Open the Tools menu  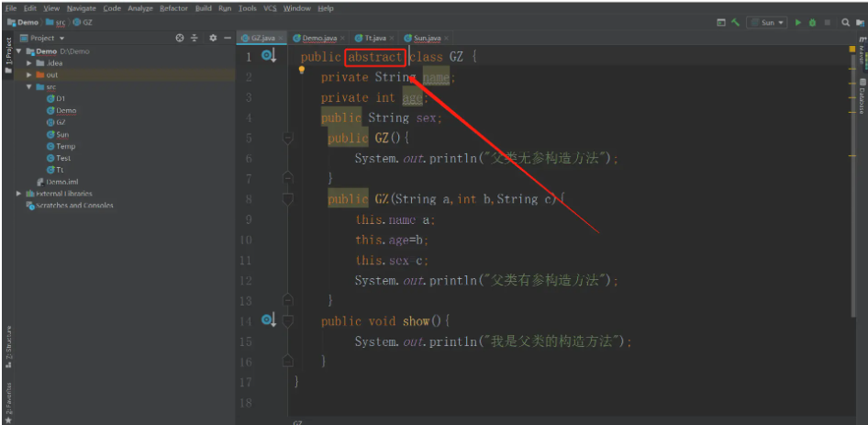coord(248,8)
